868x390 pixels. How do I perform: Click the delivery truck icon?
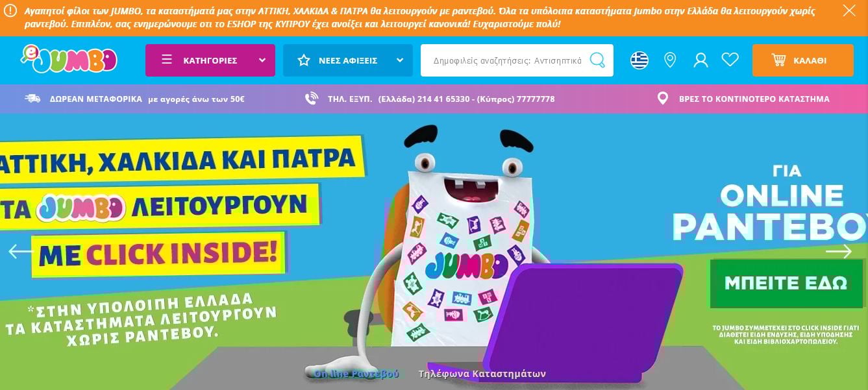tap(32, 99)
